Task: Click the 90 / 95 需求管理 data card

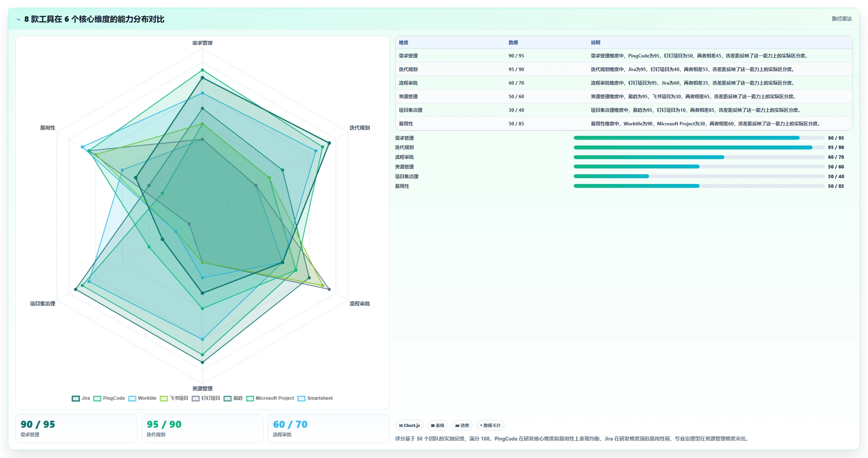Action: coord(76,429)
